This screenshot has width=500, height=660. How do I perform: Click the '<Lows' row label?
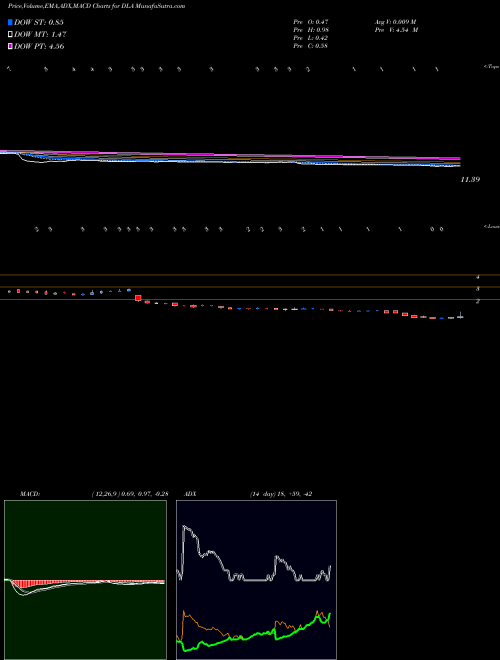(x=492, y=226)
